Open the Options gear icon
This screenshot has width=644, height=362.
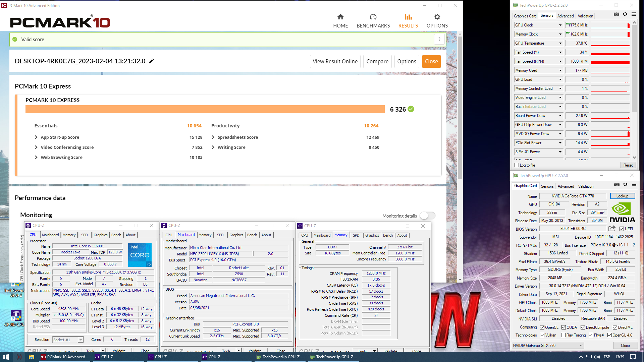(437, 17)
